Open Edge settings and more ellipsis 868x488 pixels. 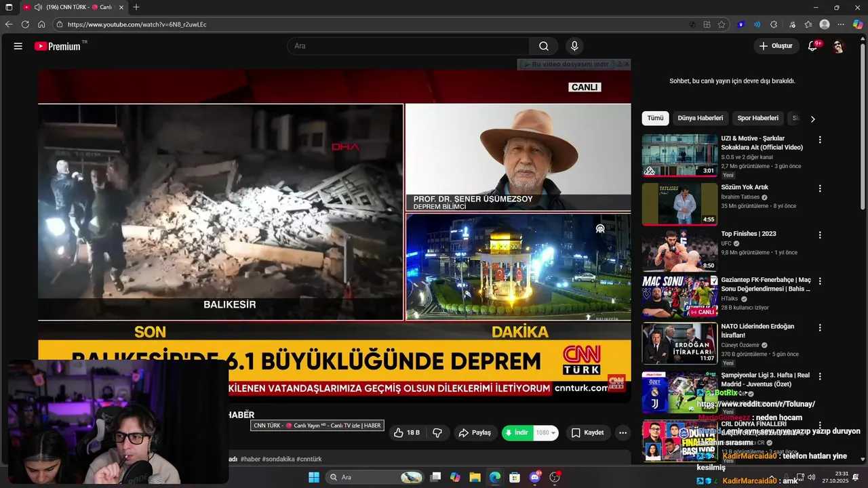pyautogui.click(x=842, y=24)
